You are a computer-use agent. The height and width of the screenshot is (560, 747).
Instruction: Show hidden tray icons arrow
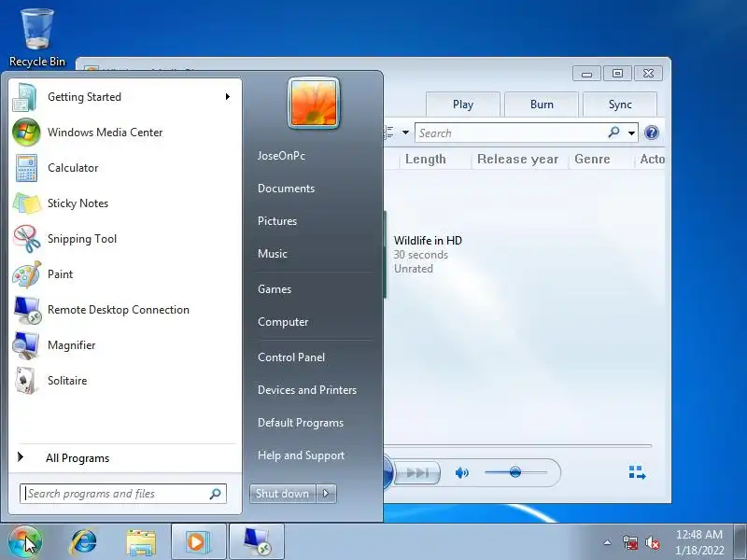point(608,542)
